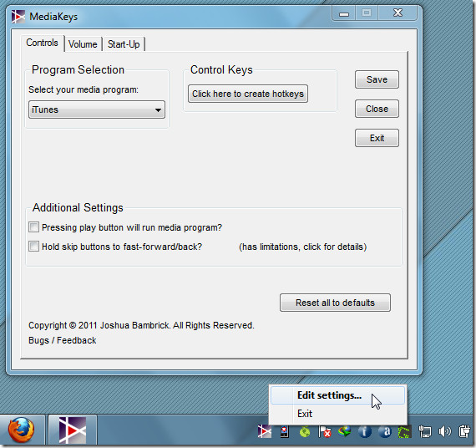Switch to the Volume tab

coord(83,44)
